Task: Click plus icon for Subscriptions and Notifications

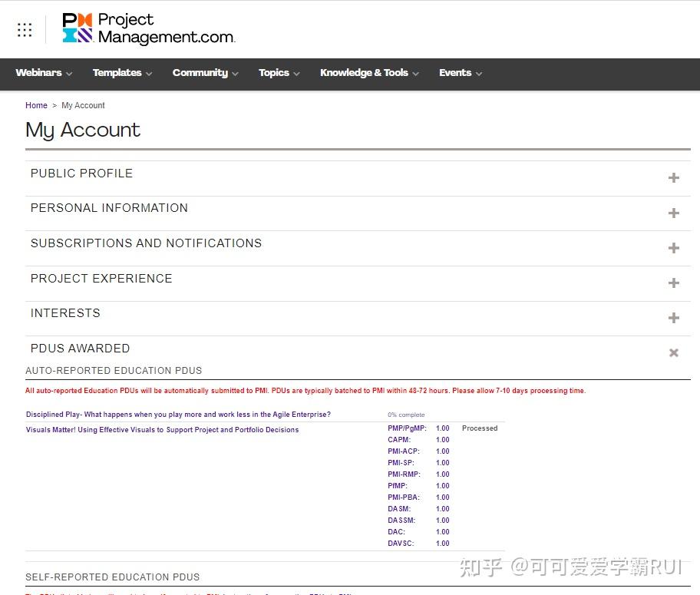Action: (x=674, y=248)
